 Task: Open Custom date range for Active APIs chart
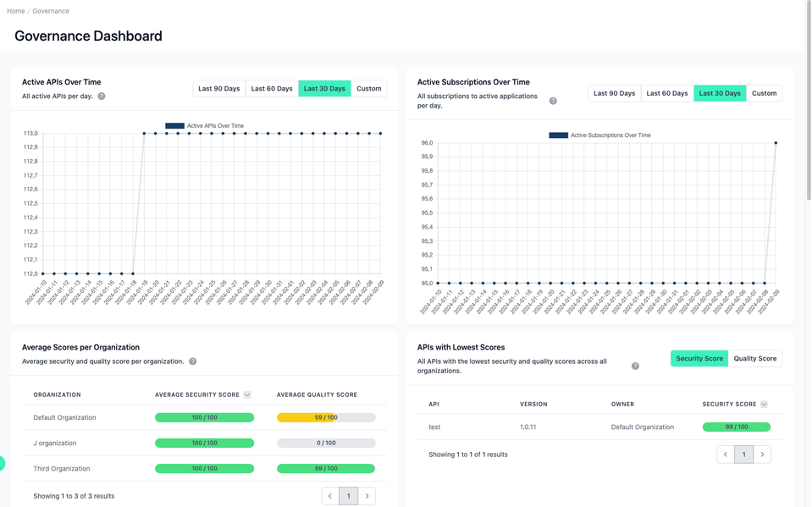click(x=369, y=87)
